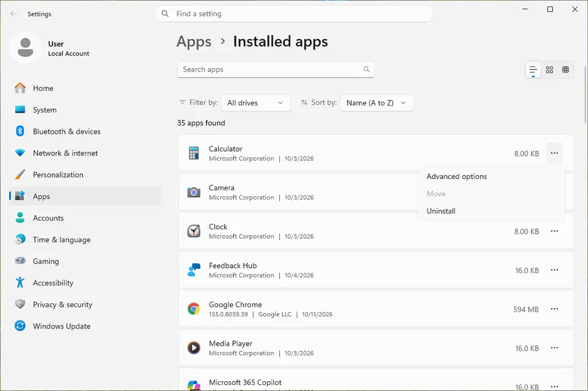588x391 pixels.
Task: Click the Media Player app icon
Action: click(x=193, y=348)
